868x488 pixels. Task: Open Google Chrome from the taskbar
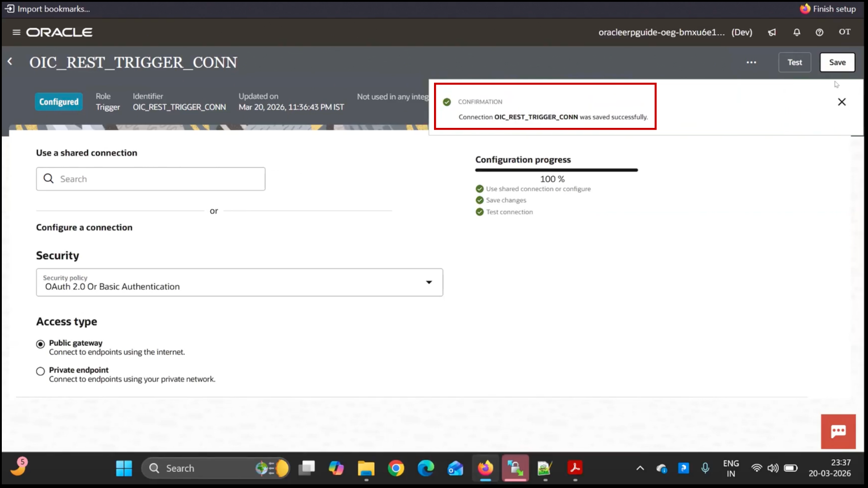click(396, 468)
